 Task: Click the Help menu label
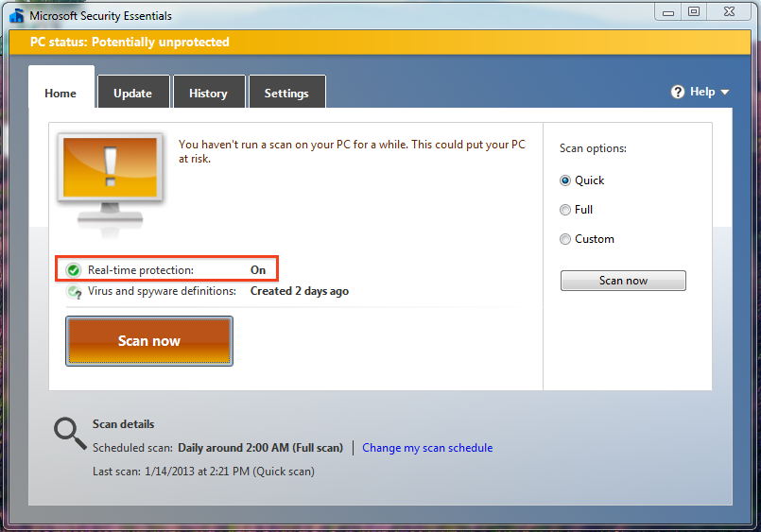tap(702, 92)
